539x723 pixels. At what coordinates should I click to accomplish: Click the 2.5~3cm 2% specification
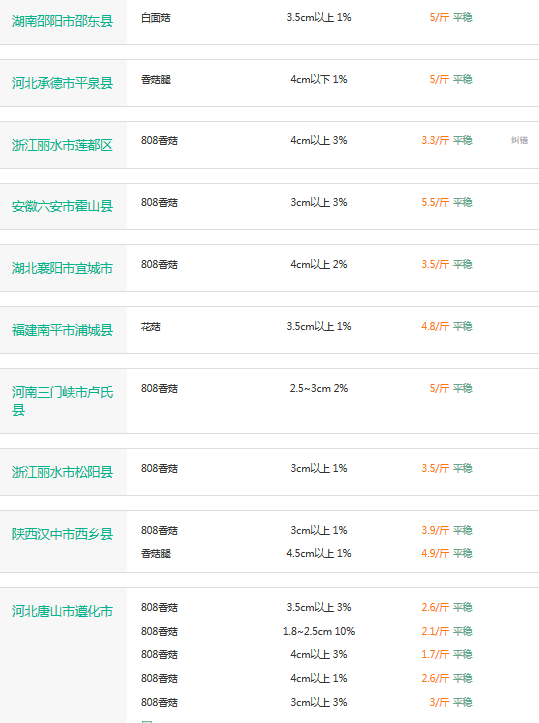[319, 388]
